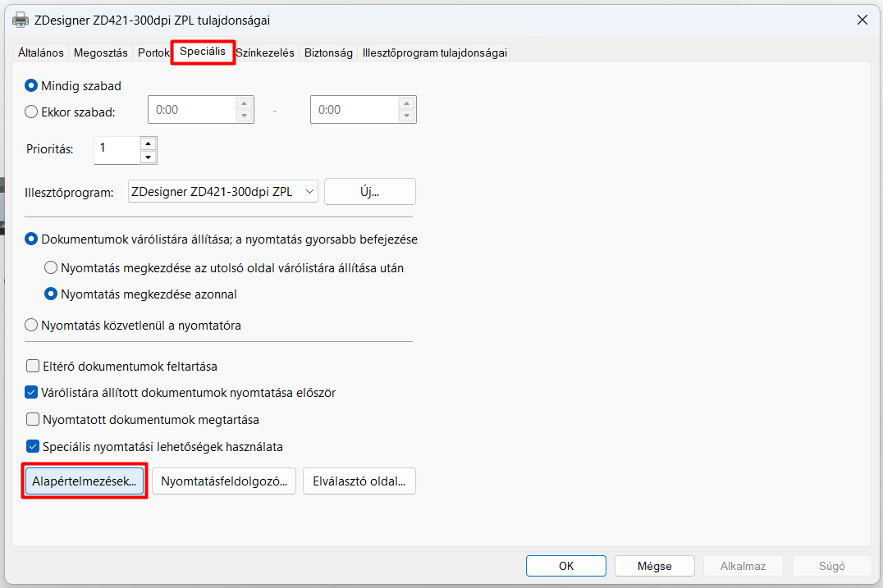
Task: Click the Illesztőprogram: label text
Action: (x=69, y=193)
